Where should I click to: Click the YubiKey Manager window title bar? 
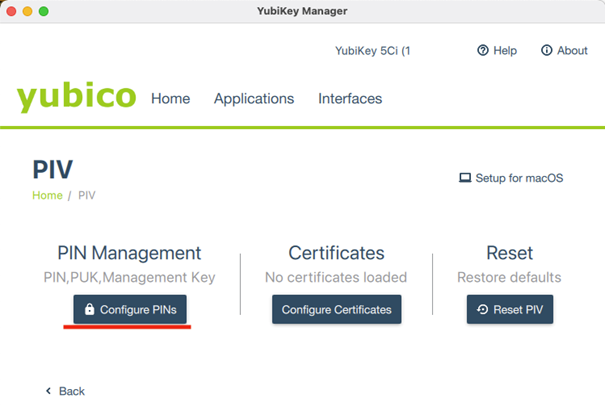pos(302,11)
